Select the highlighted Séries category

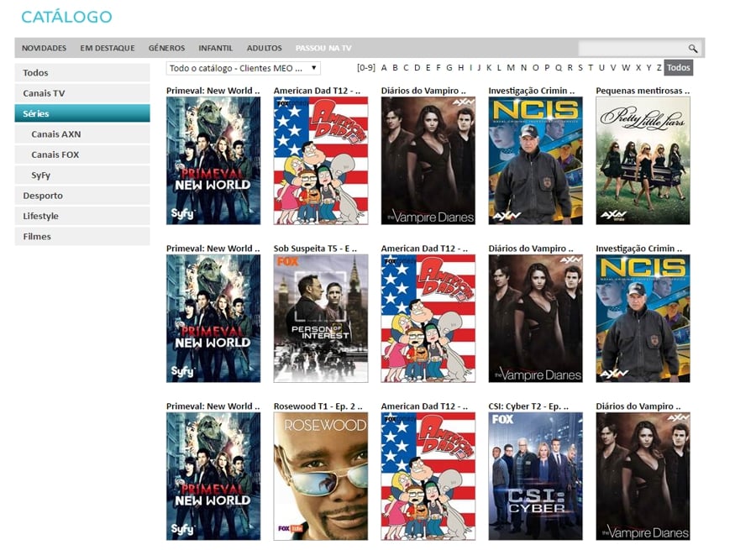82,113
